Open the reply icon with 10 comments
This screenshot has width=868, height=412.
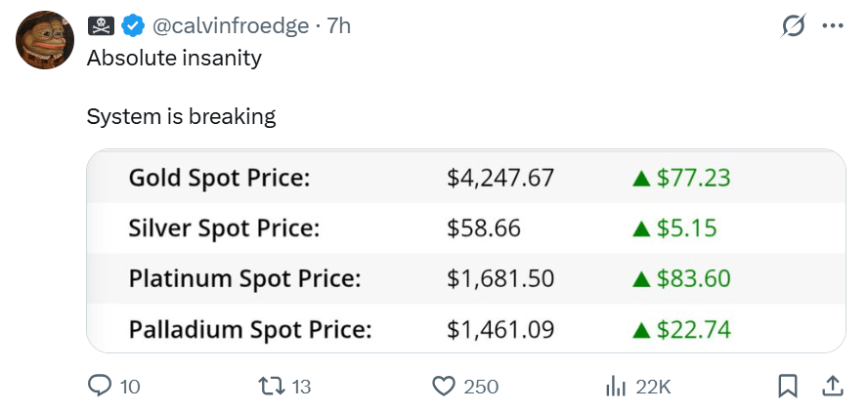[x=101, y=387]
